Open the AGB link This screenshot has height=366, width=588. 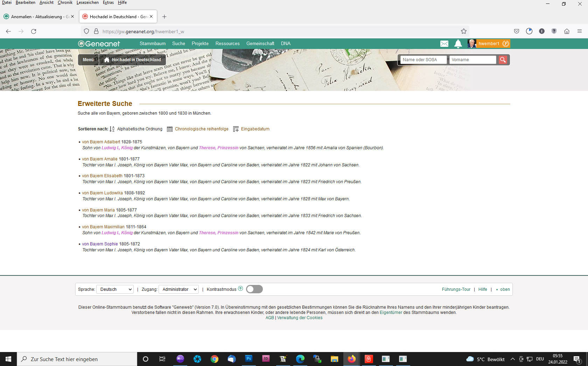coord(270,318)
